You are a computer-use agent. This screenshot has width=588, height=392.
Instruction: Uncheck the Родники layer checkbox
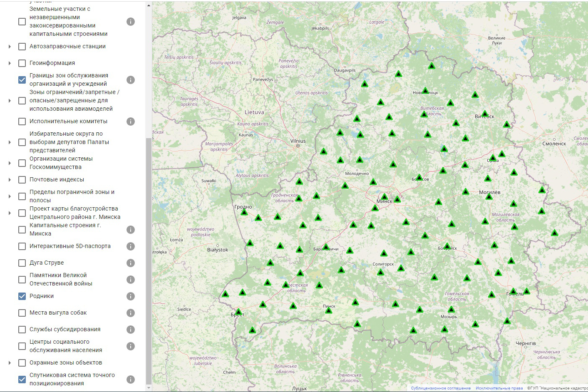[x=22, y=296]
